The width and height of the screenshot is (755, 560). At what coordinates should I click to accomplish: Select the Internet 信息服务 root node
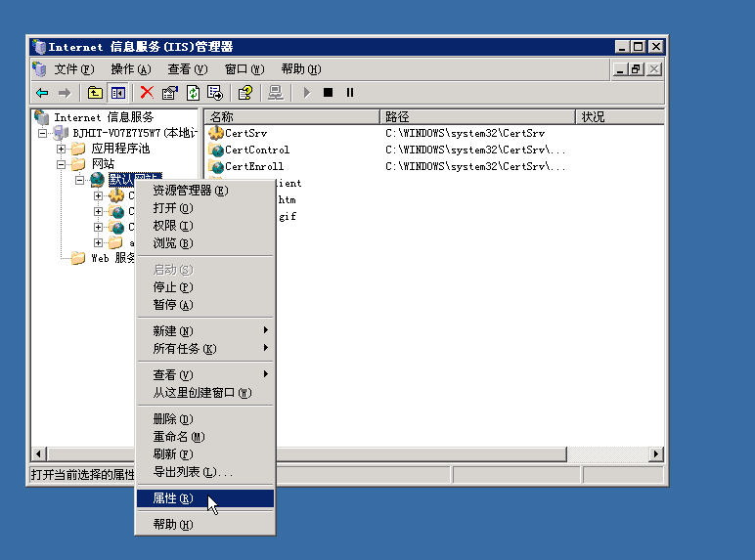pyautogui.click(x=104, y=117)
